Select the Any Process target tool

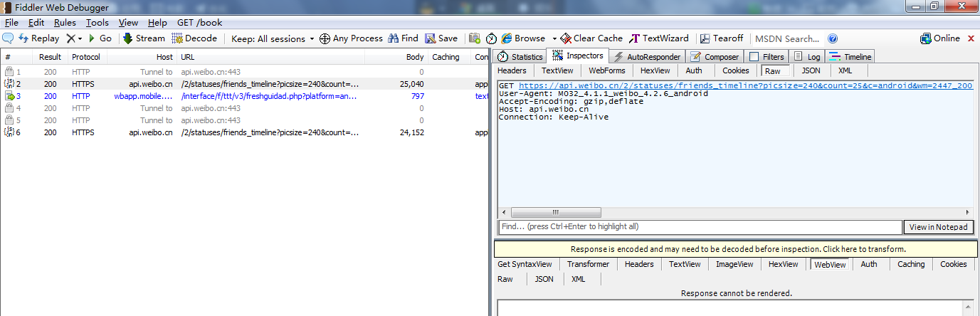(351, 38)
